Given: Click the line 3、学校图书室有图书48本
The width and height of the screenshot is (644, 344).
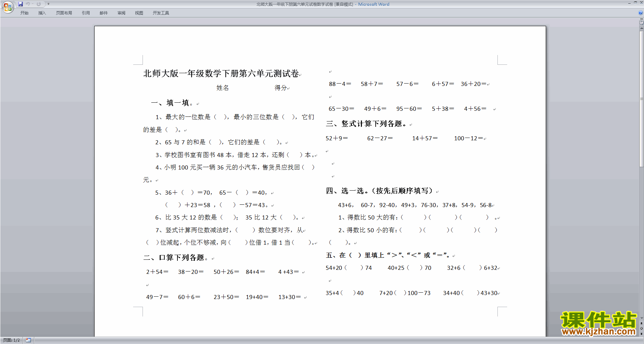Looking at the screenshot, I should pos(235,155).
